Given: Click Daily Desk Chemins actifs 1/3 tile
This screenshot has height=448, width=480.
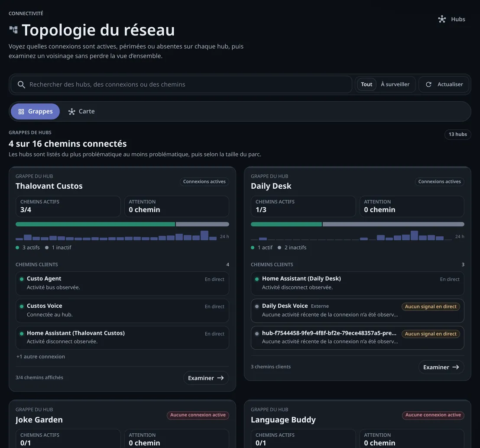Looking at the screenshot, I should [x=303, y=206].
